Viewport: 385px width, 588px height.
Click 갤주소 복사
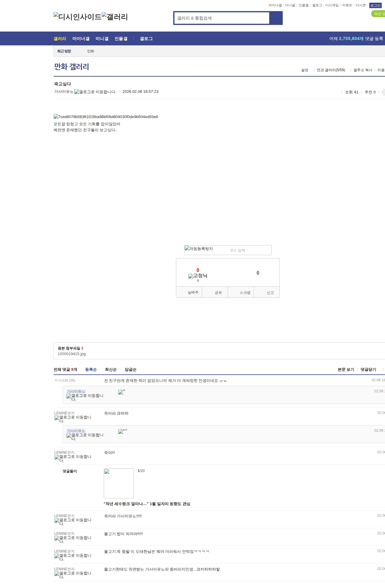click(x=363, y=70)
